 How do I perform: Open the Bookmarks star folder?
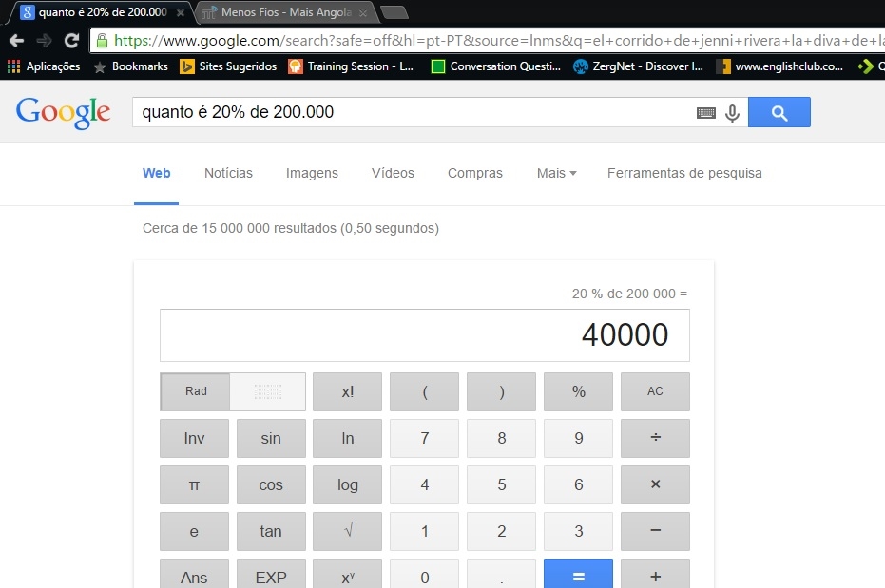click(x=130, y=66)
